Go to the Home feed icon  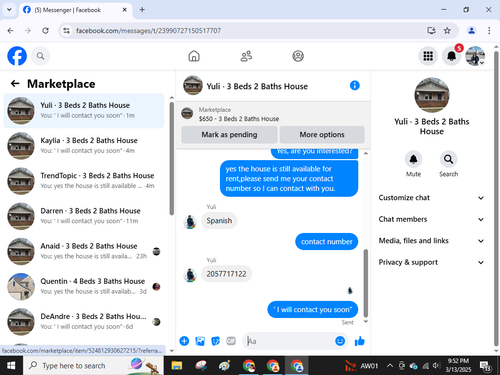pyautogui.click(x=194, y=56)
